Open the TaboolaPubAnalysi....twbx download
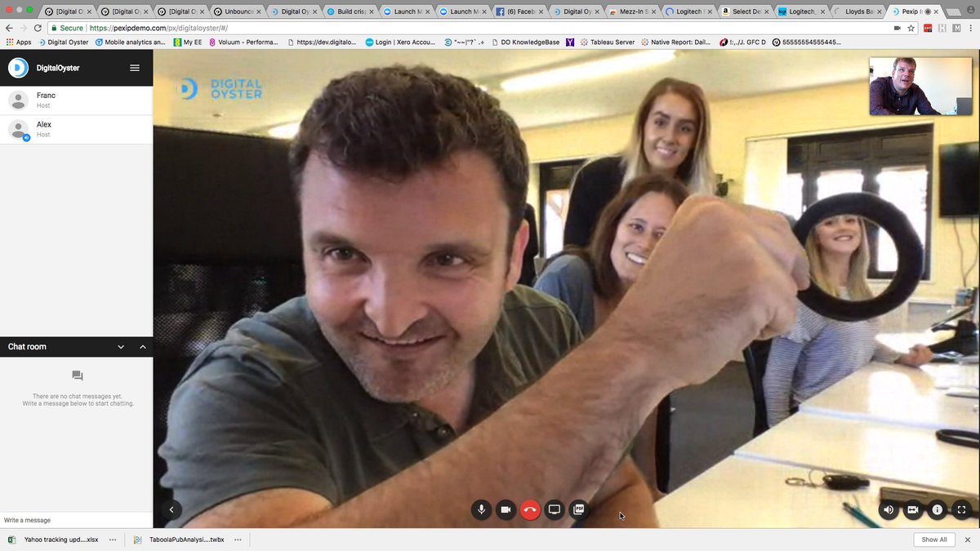Image resolution: width=980 pixels, height=551 pixels. pyautogui.click(x=179, y=540)
